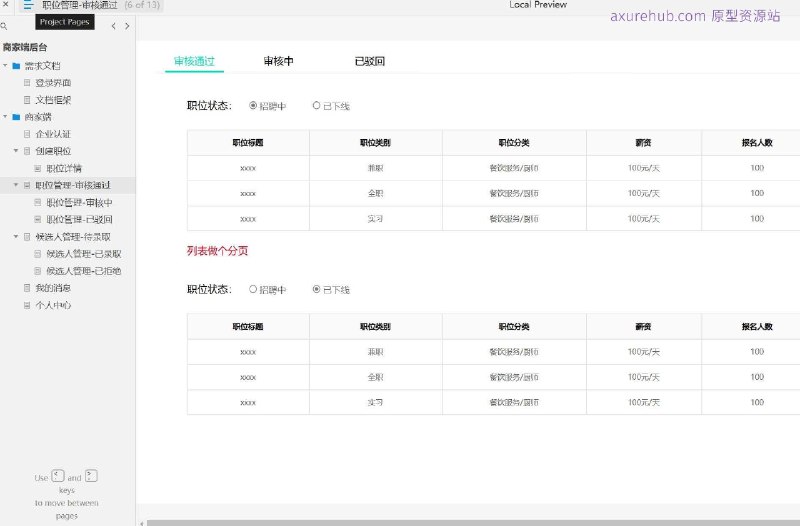Collapse the 职位管理-审核通过 tree node
Image resolution: width=800 pixels, height=526 pixels.
pos(16,185)
